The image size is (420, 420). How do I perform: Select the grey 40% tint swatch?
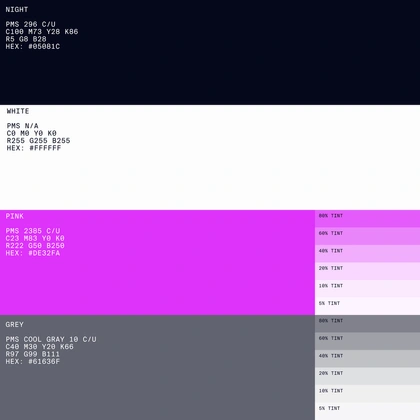[x=367, y=359]
